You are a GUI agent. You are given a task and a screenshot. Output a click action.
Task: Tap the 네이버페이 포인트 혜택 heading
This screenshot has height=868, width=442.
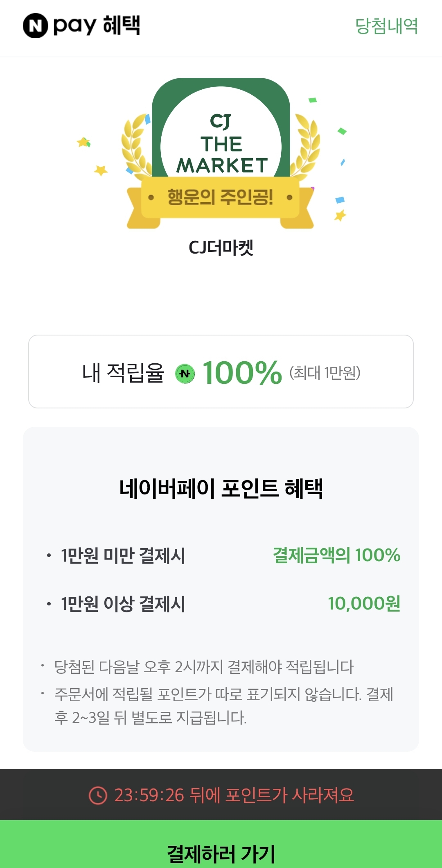(x=221, y=488)
